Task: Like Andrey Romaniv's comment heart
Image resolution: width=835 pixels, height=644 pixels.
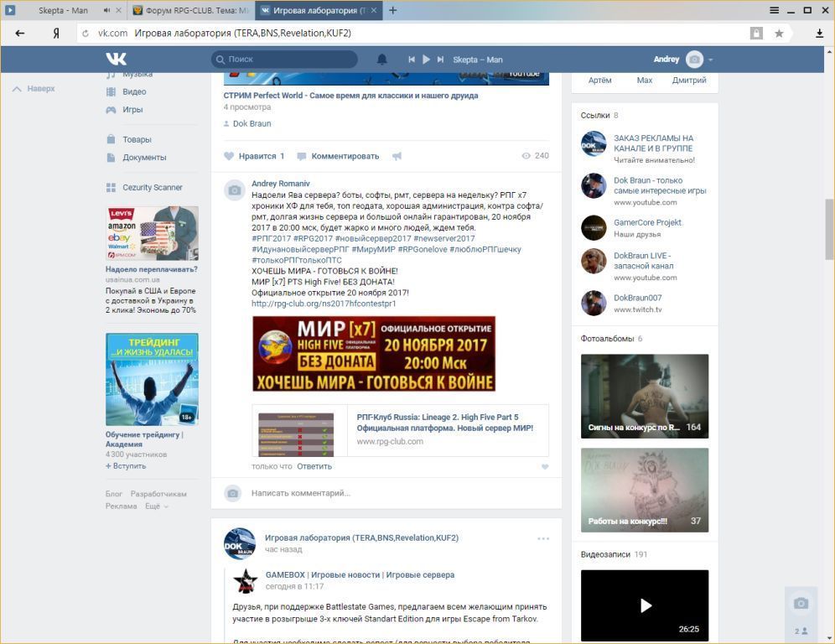Action: pyautogui.click(x=545, y=466)
